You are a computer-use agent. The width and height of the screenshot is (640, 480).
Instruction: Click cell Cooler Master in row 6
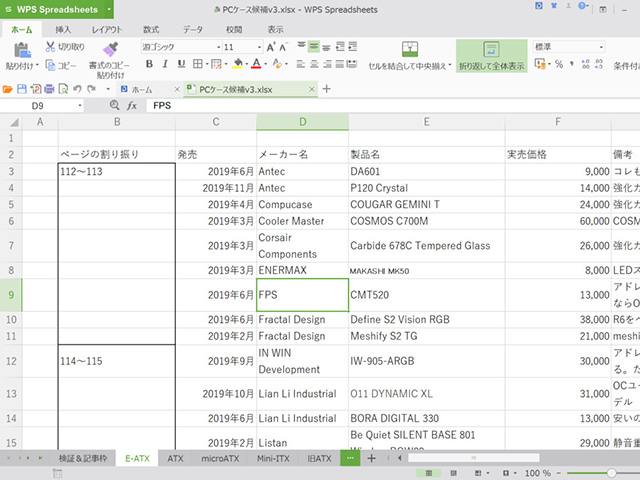[302, 221]
